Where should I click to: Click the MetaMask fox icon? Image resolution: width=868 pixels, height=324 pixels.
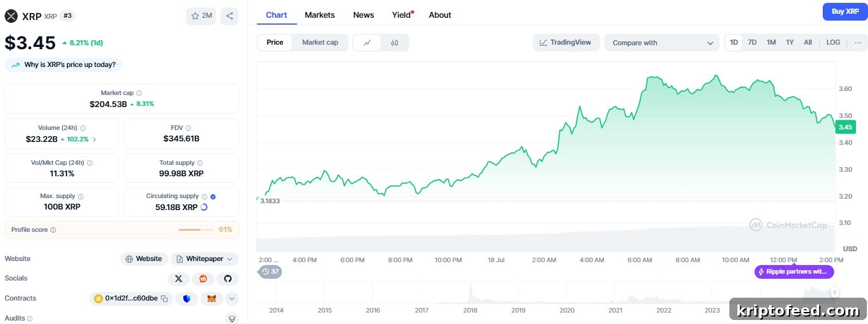coord(211,298)
